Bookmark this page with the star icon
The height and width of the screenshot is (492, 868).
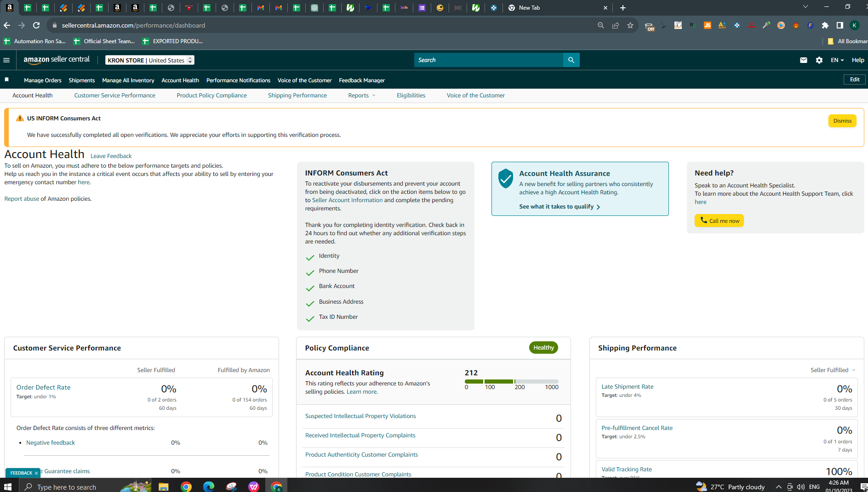(630, 25)
